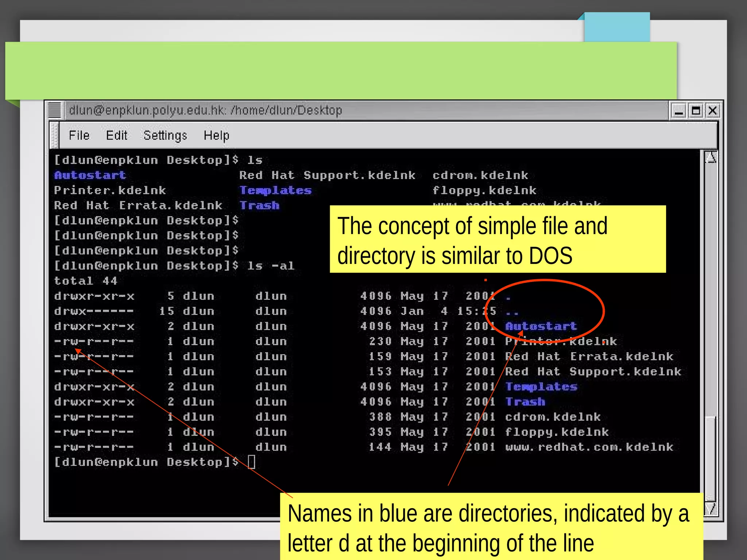Click the size value 388 in the cdrom row
The image size is (747, 560).
pyautogui.click(x=380, y=417)
